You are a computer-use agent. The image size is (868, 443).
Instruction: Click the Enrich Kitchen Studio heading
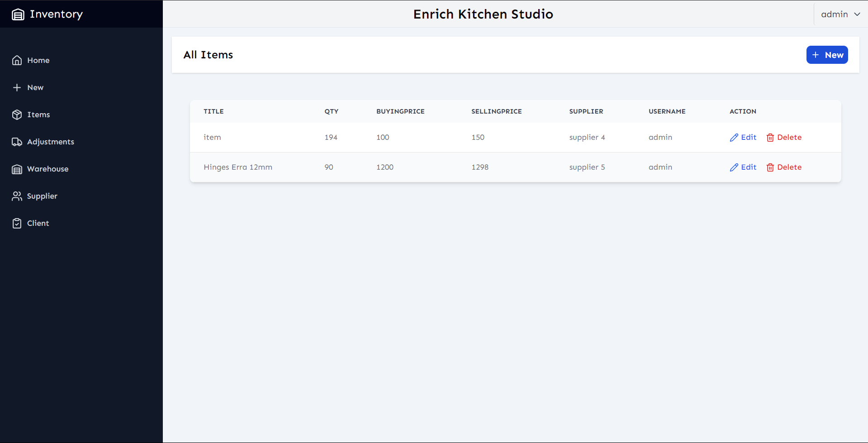(483, 14)
